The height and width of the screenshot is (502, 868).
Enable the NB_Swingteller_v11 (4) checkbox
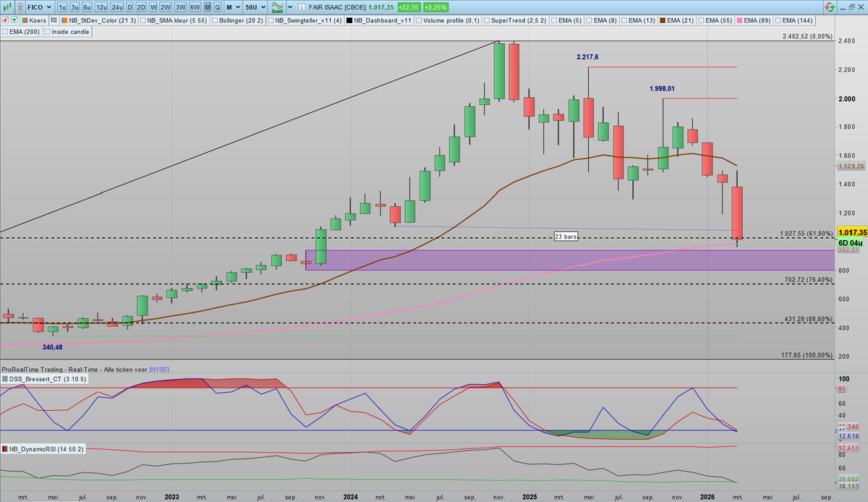pos(271,20)
